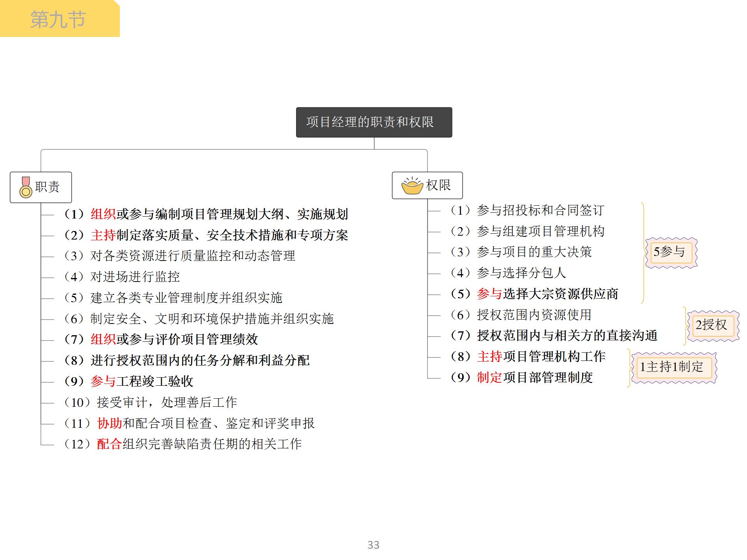Click the 2授权 callout label
This screenshot has height=560, width=747.
click(713, 325)
